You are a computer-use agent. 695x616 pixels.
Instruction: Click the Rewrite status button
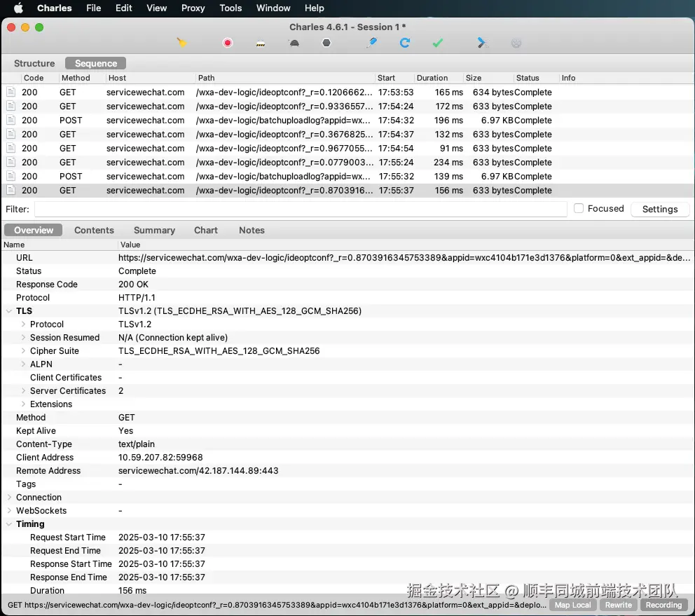[619, 605]
